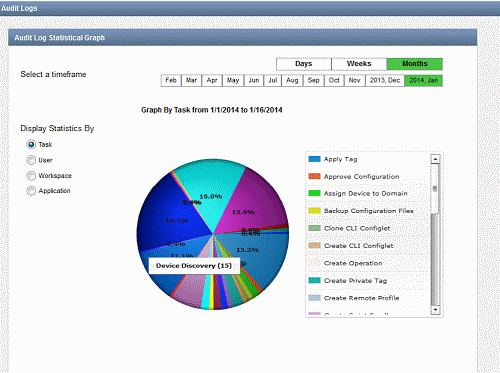Choose the 2014, Jan month button
This screenshot has height=373, width=500.
click(x=424, y=81)
